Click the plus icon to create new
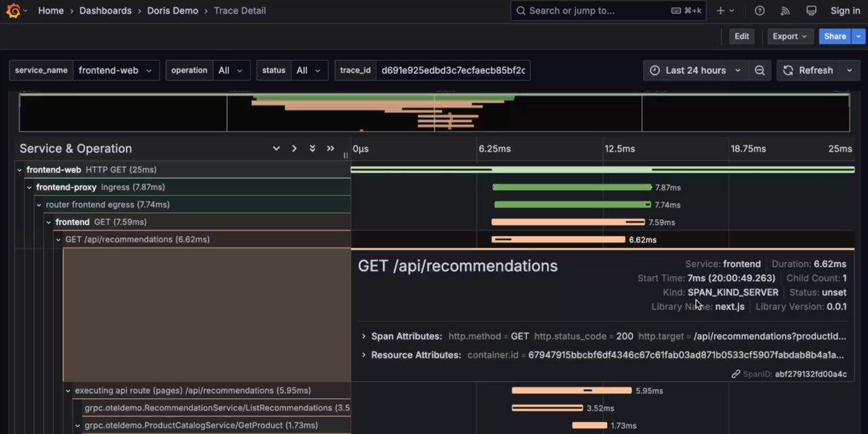Screen dimensions: 868x434 720,10
